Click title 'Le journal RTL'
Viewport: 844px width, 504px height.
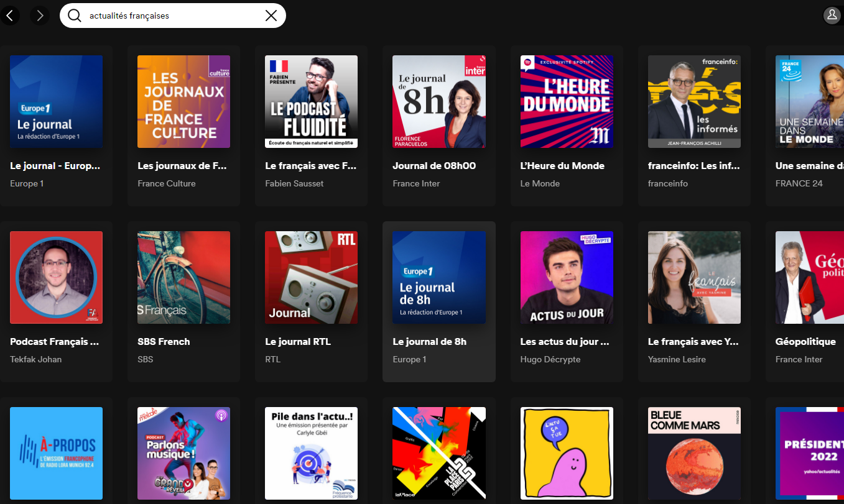(x=298, y=342)
